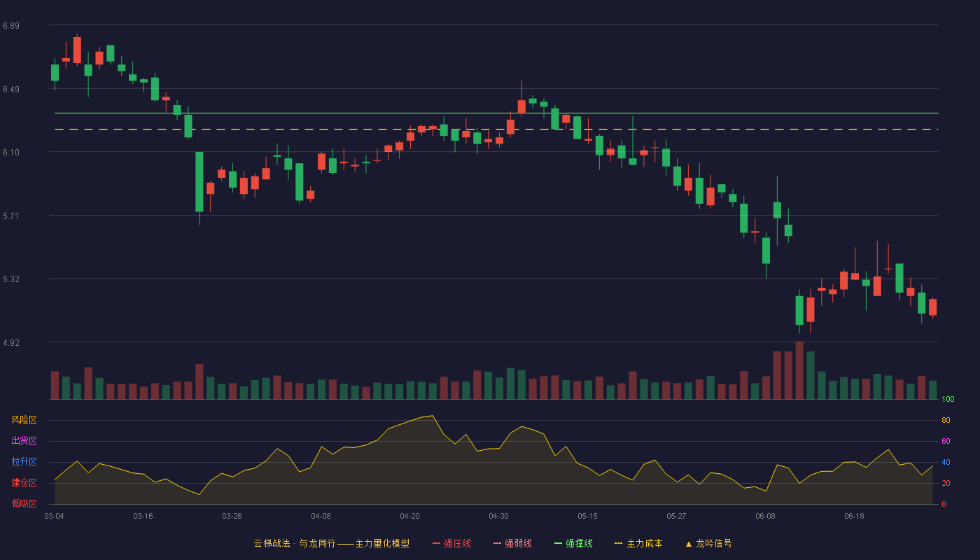
Task: Toggle the 强压线 legend item
Action: click(x=451, y=543)
